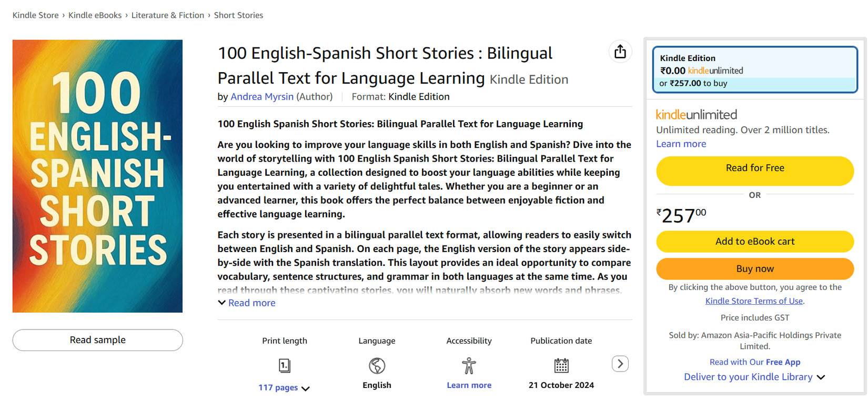868x400 pixels.
Task: Click the publication date calendar icon
Action: [561, 366]
